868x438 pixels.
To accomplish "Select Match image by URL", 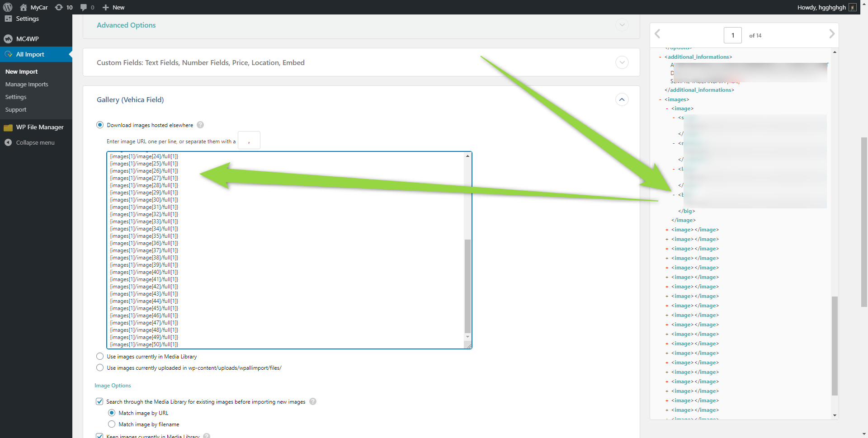I will [x=112, y=413].
